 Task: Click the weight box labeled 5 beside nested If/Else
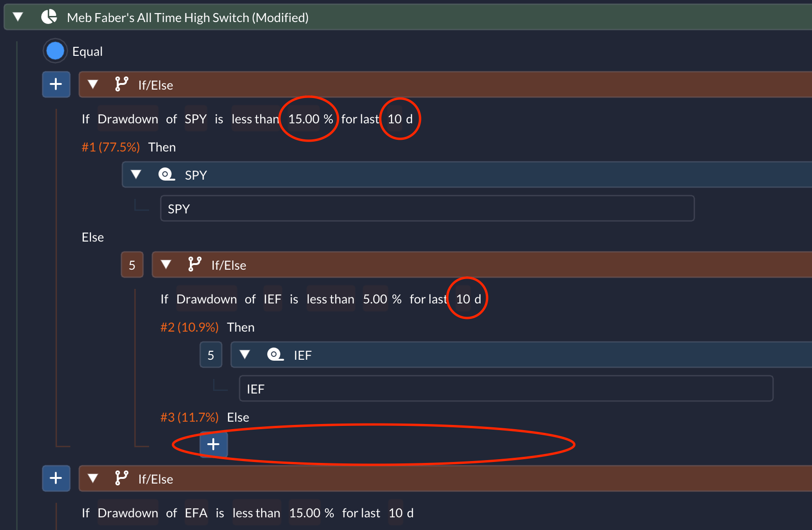pos(132,265)
